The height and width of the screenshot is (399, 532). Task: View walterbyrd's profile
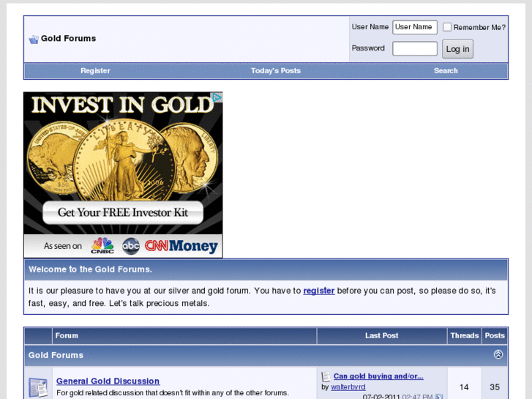coord(348,387)
